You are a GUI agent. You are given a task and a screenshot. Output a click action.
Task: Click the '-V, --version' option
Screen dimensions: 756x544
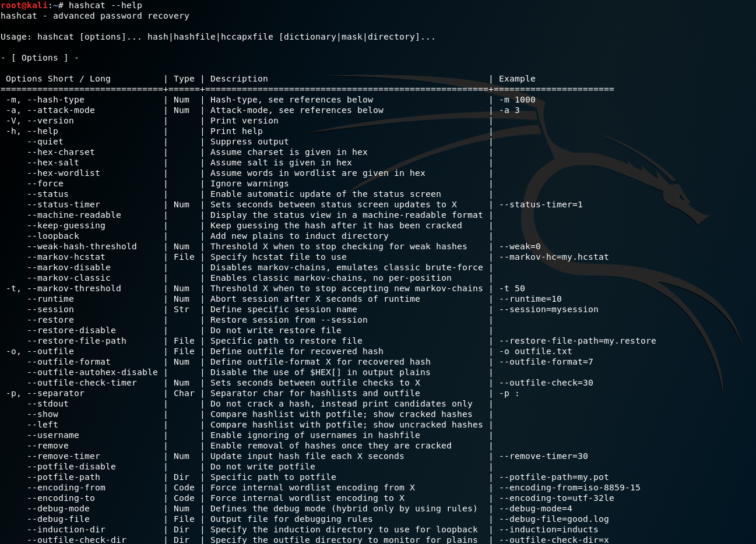[x=40, y=121]
